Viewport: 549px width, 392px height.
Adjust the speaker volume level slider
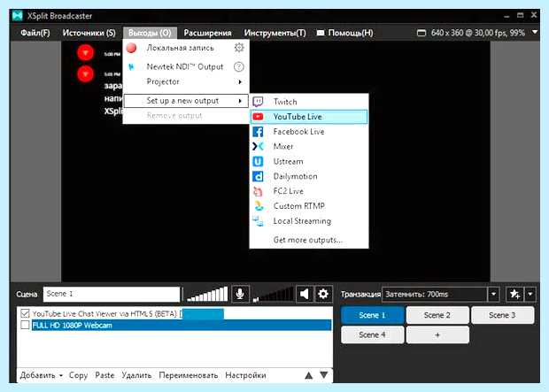tap(274, 295)
